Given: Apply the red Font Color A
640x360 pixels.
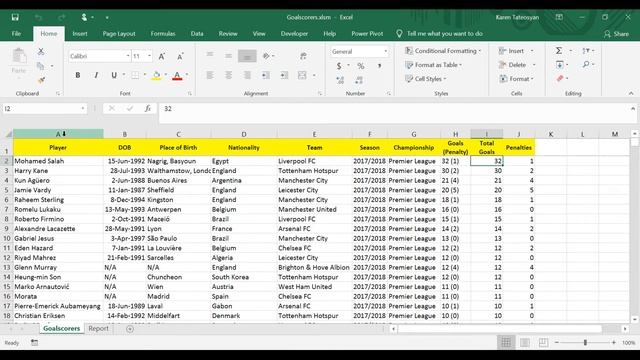Looking at the screenshot, I should pyautogui.click(x=177, y=75).
